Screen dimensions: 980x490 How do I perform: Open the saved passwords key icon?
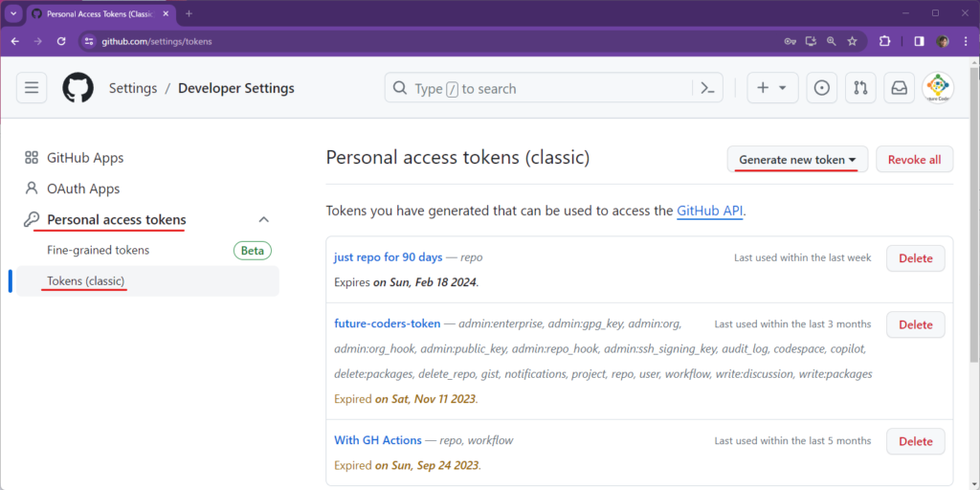[790, 41]
